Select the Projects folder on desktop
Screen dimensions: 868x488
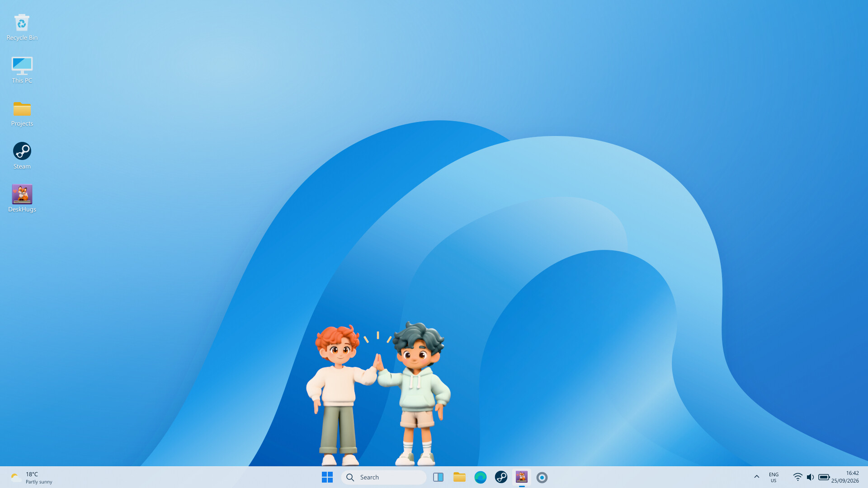[x=22, y=113]
